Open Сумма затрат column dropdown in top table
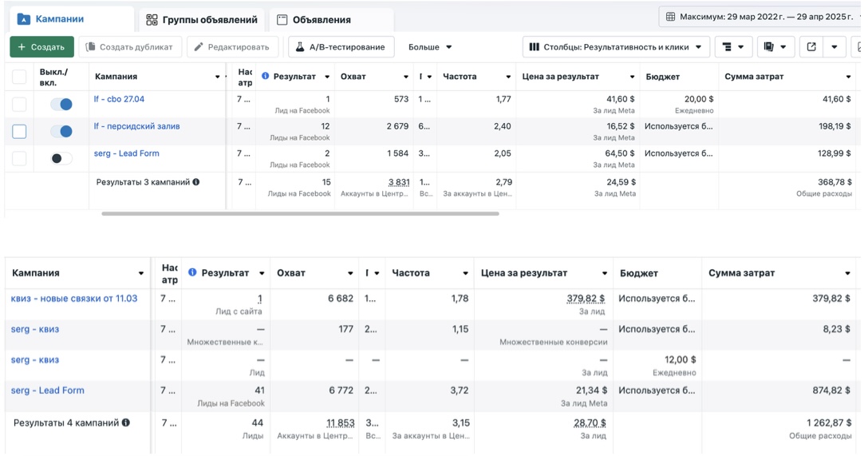Screen dimensions: 868x456 click(x=848, y=77)
